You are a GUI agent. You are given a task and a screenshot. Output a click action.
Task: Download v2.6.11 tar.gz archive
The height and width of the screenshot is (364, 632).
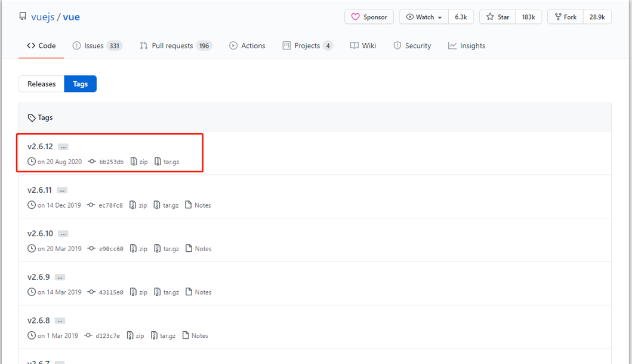(x=166, y=205)
